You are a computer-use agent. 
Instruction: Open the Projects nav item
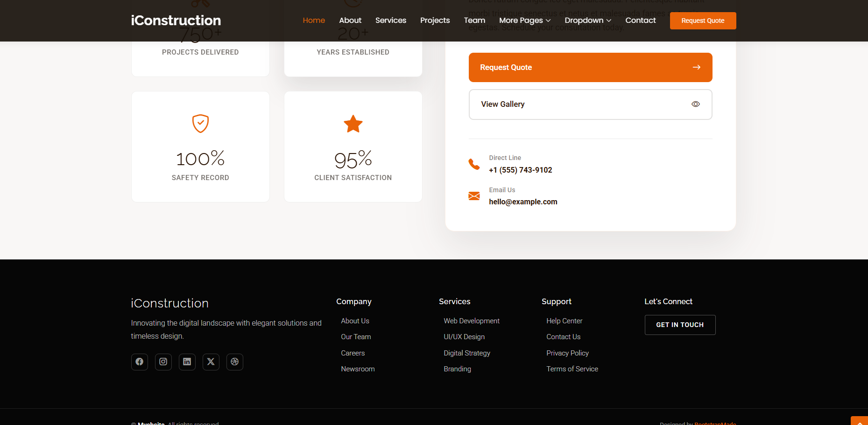[435, 21]
